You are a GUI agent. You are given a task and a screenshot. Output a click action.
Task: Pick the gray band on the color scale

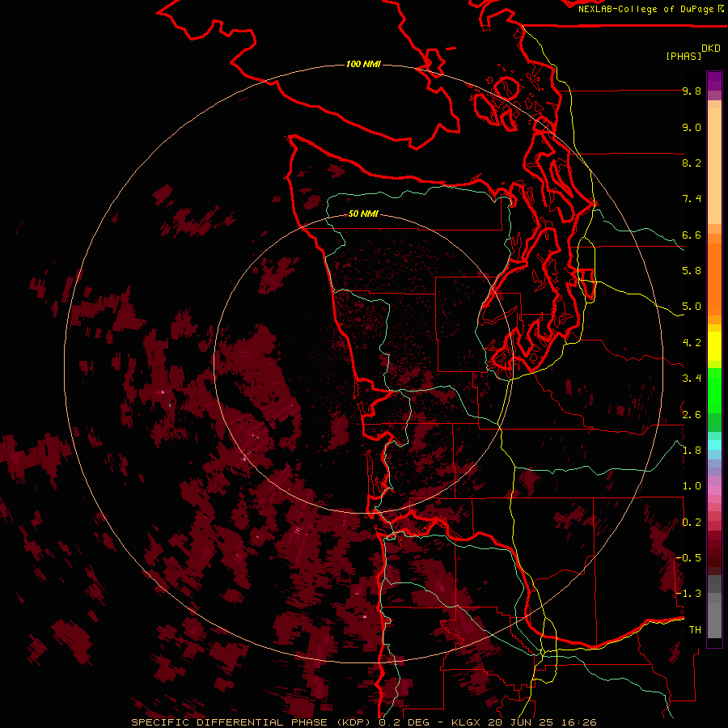[714, 608]
